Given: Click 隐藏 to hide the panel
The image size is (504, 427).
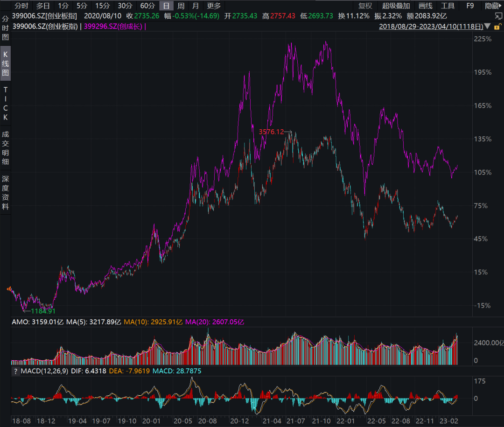Looking at the screenshot, I should coord(493,6).
